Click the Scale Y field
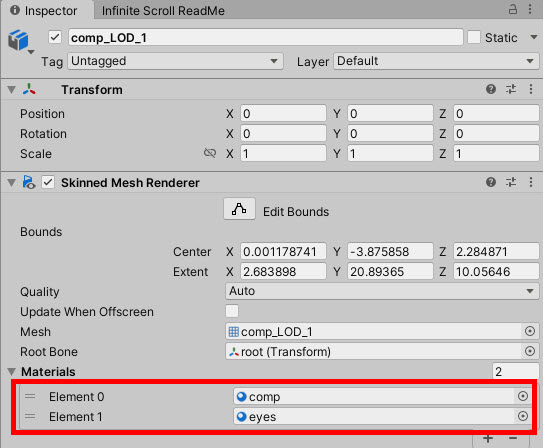 click(x=390, y=153)
